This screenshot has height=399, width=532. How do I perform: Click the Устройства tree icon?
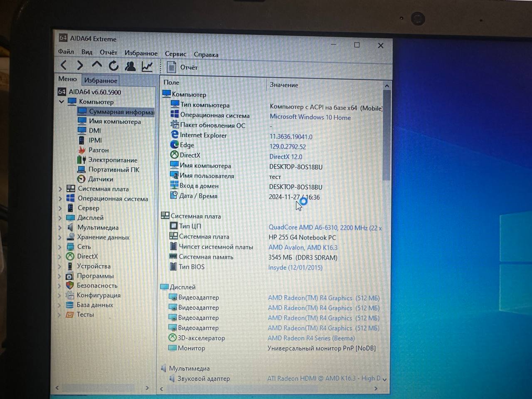tap(70, 266)
